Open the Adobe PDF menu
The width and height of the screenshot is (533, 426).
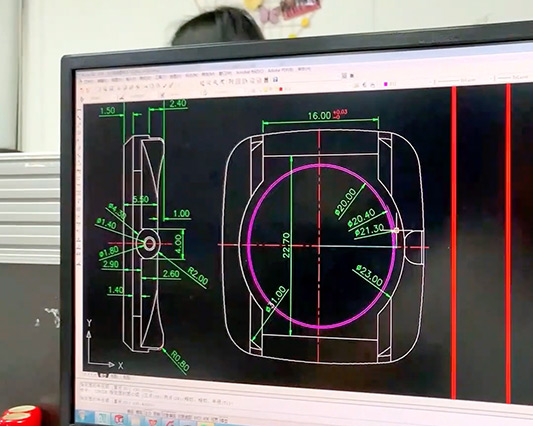click(x=280, y=70)
